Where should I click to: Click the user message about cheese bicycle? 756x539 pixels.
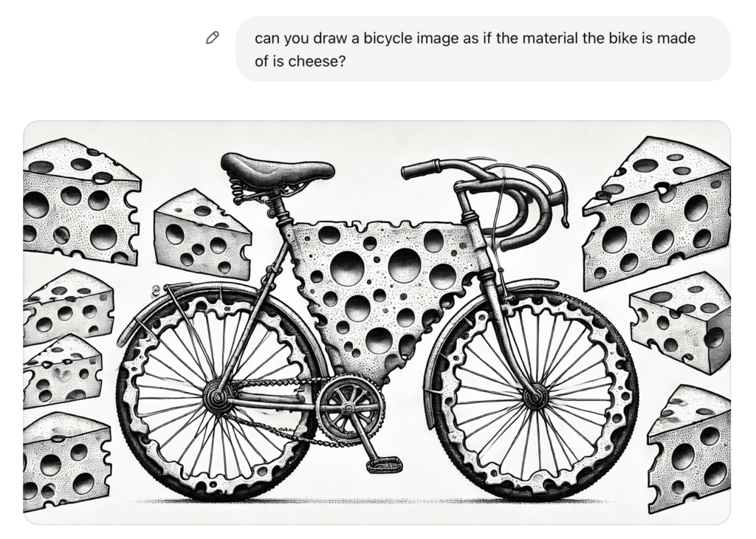pyautogui.click(x=483, y=49)
